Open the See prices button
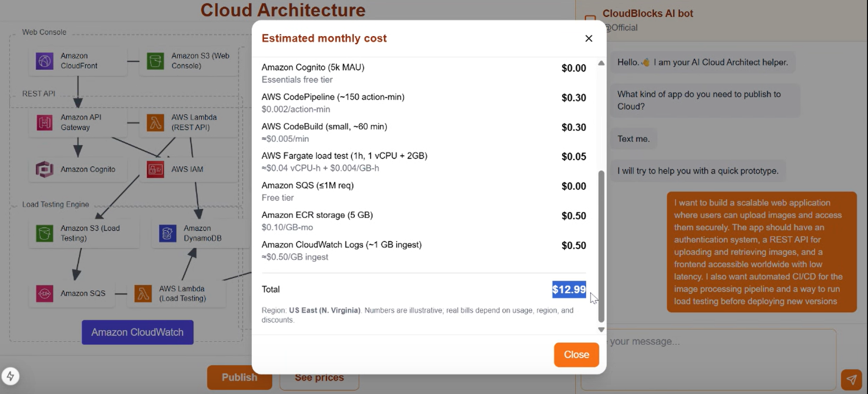The width and height of the screenshot is (868, 394). (x=319, y=378)
